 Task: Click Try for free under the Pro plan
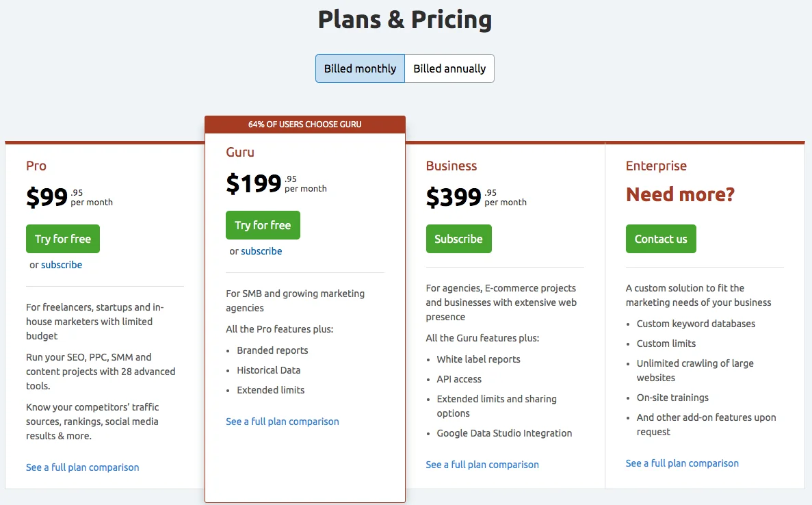click(x=62, y=239)
